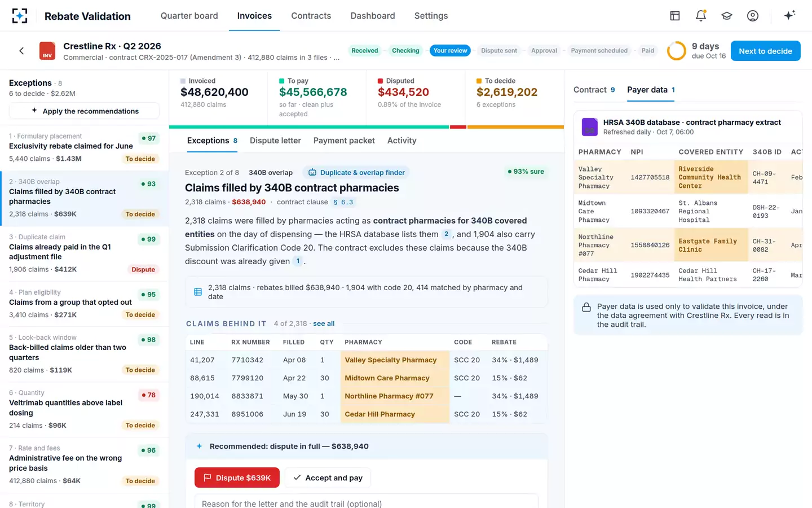Viewport: 812px width, 508px height.
Task: View the Activity tab
Action: (402, 141)
